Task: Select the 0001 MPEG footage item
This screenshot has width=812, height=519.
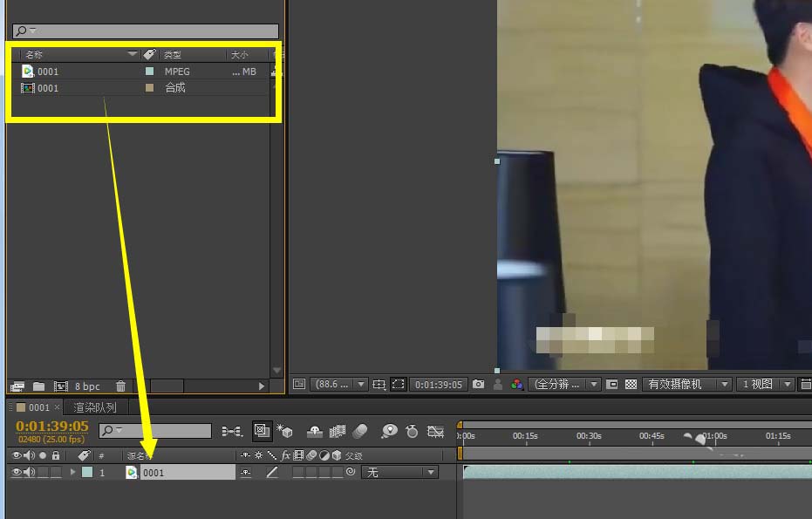Action: [140, 72]
